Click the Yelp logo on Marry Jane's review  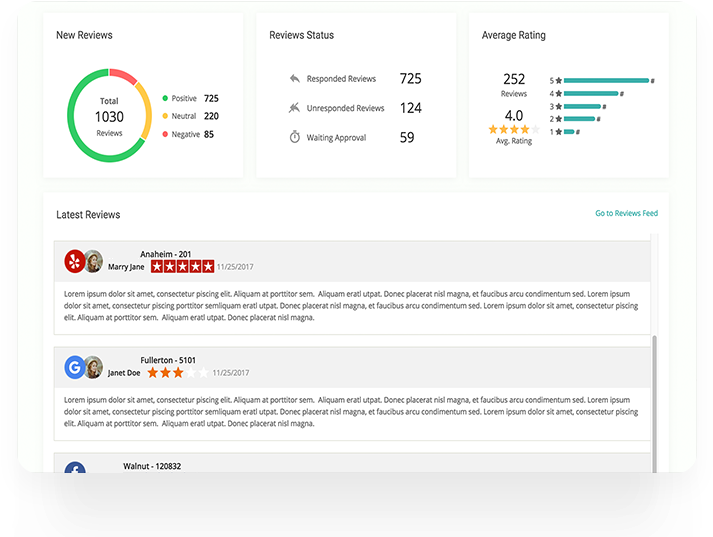75,261
